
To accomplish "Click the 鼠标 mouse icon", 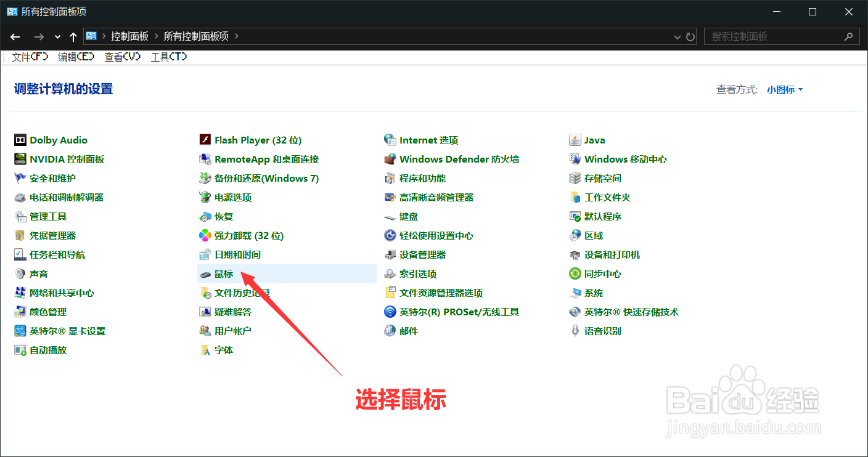I will click(x=205, y=273).
